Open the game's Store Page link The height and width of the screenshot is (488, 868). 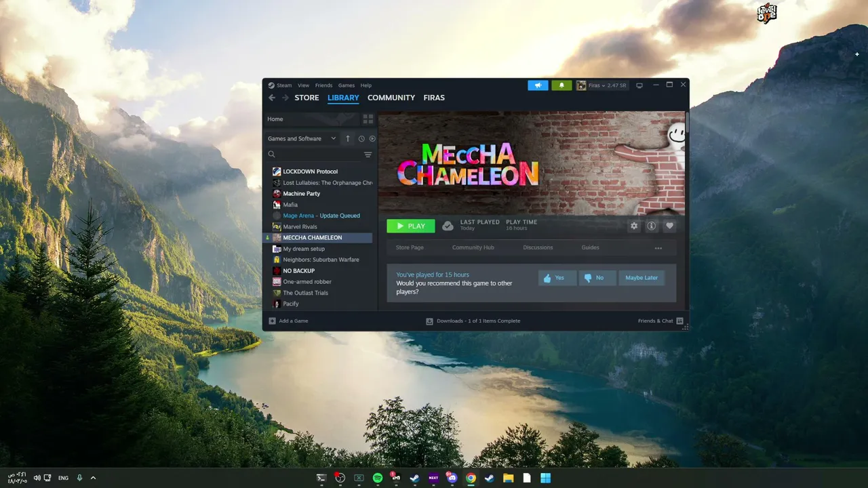coord(410,248)
